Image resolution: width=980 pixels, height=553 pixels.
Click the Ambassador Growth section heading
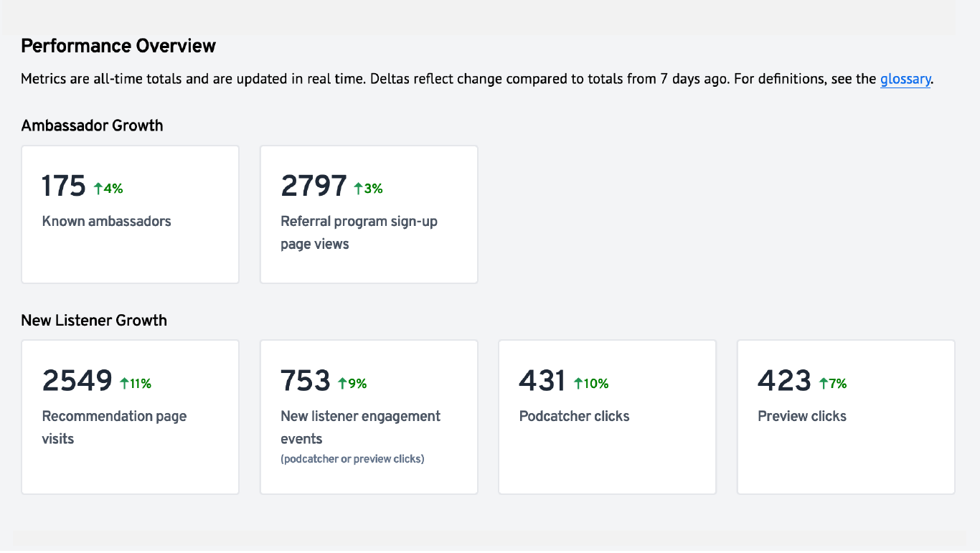(92, 126)
